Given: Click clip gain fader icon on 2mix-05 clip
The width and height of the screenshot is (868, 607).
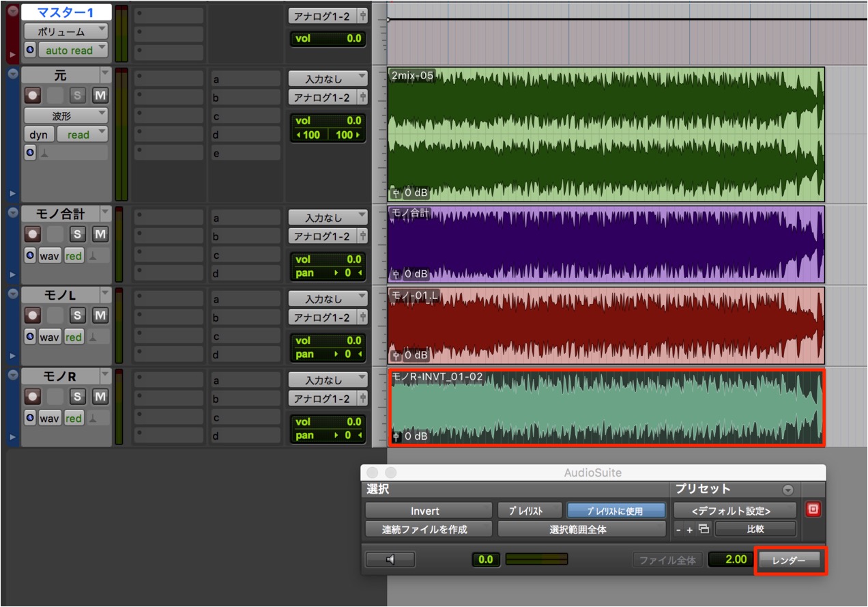Looking at the screenshot, I should 396,193.
